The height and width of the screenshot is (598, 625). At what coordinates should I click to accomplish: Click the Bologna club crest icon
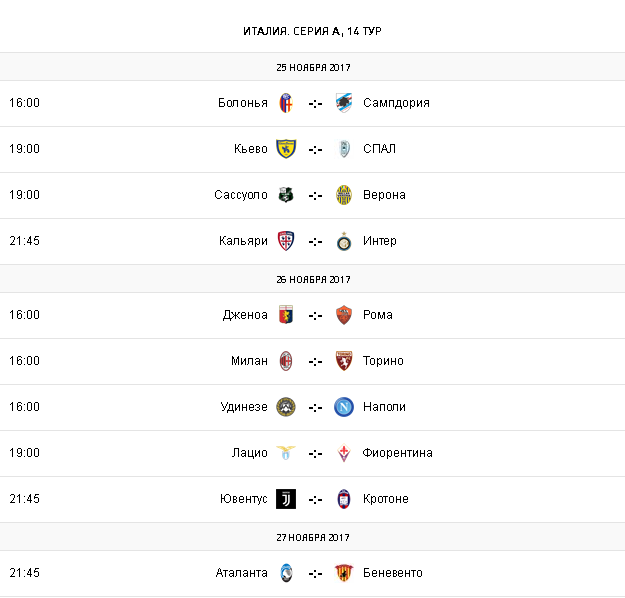point(285,103)
